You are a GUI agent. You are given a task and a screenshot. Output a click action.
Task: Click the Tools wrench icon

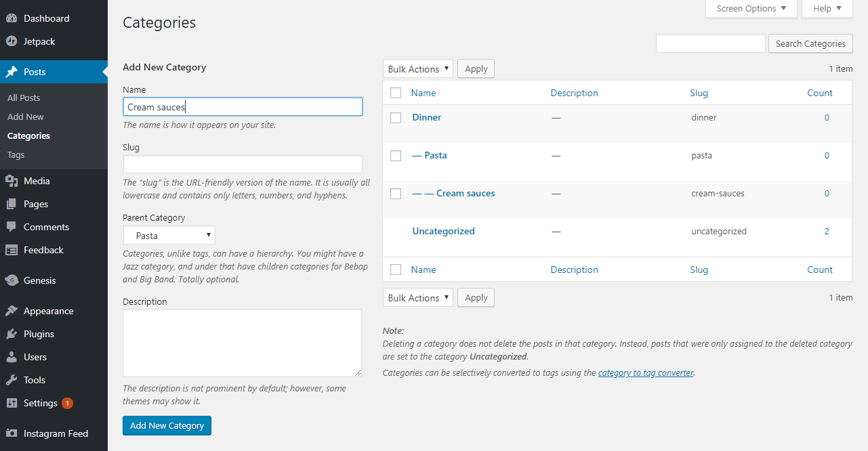tap(12, 380)
